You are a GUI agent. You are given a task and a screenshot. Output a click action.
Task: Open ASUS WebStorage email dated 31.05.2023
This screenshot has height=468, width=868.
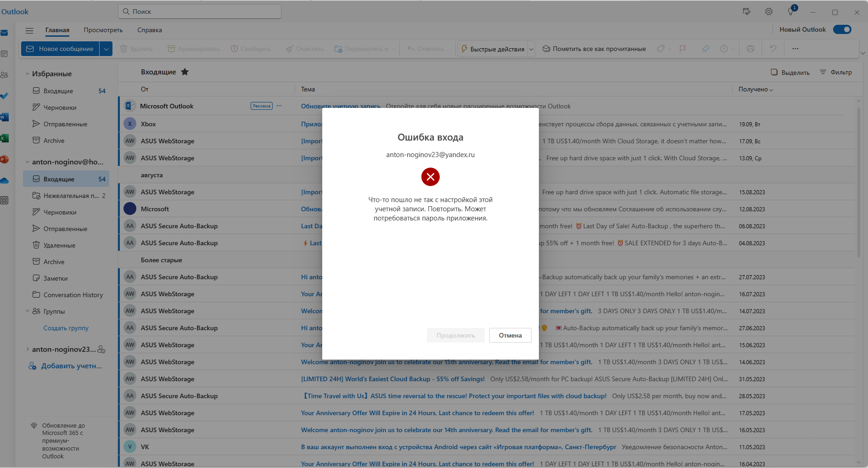tap(487, 379)
